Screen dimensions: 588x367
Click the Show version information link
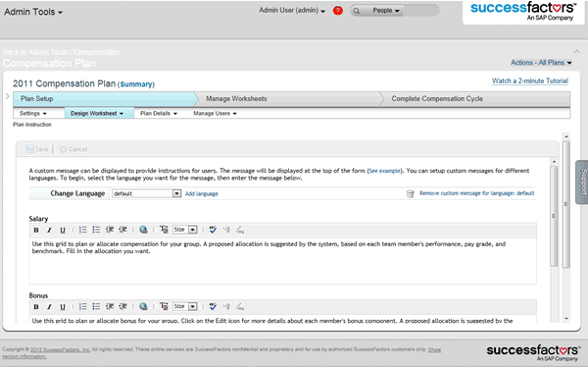coord(434,349)
